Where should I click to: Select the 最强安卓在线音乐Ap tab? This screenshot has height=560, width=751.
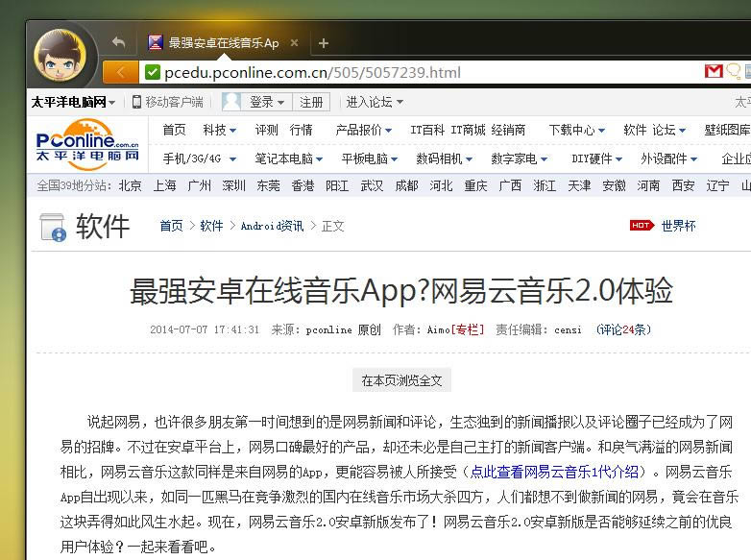pos(224,42)
